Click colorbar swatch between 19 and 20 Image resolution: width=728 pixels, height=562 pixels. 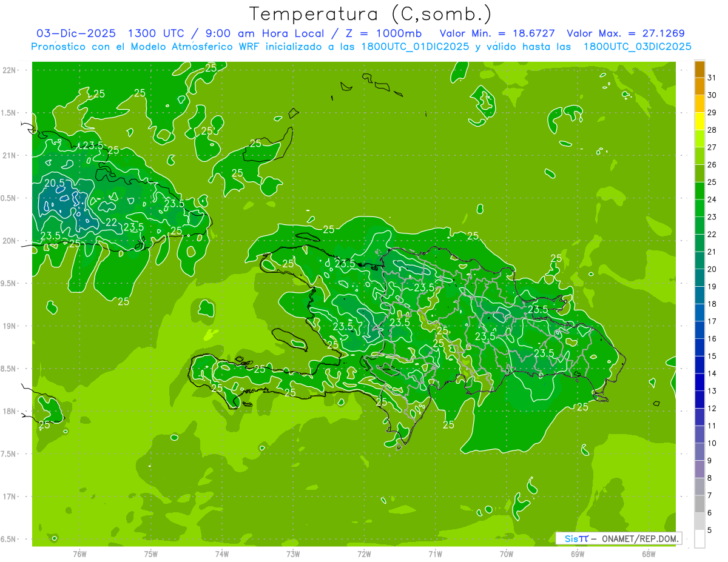coord(699,278)
